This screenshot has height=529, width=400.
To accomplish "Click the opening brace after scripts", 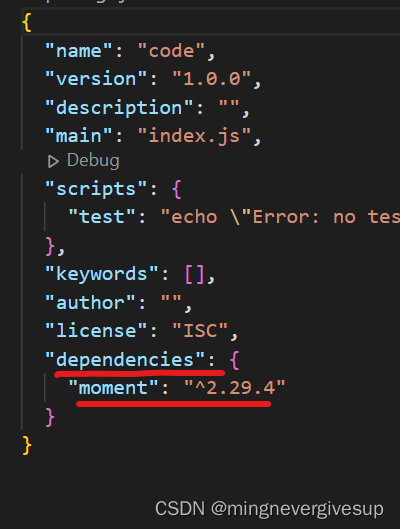I will 177,189.
